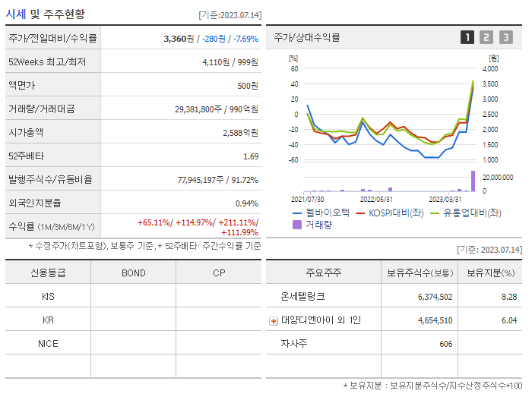Click the +211.11% six-month return
532x397 pixels.
pos(237,222)
